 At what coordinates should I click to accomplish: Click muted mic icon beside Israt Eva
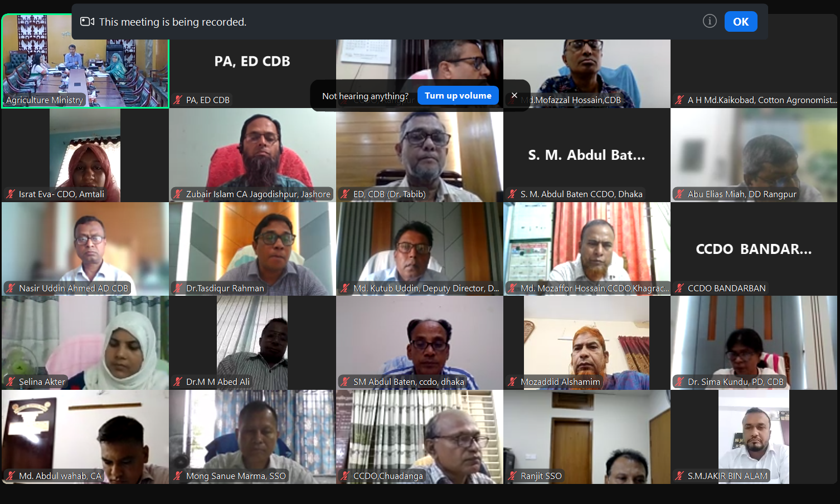click(11, 194)
